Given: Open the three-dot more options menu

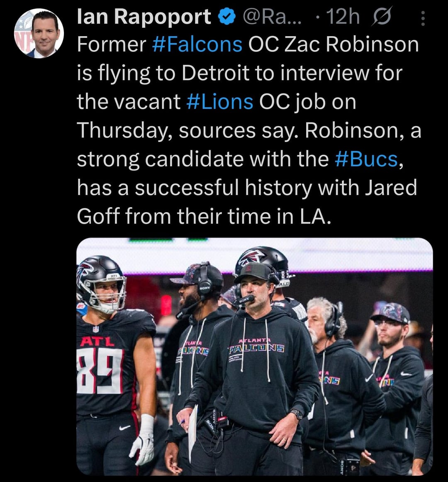Looking at the screenshot, I should click(423, 18).
